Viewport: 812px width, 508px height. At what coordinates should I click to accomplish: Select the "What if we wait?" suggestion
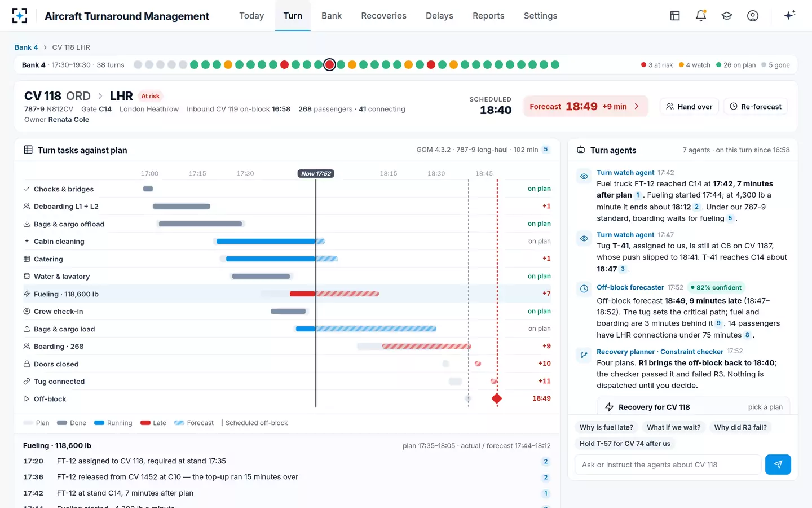pyautogui.click(x=674, y=427)
